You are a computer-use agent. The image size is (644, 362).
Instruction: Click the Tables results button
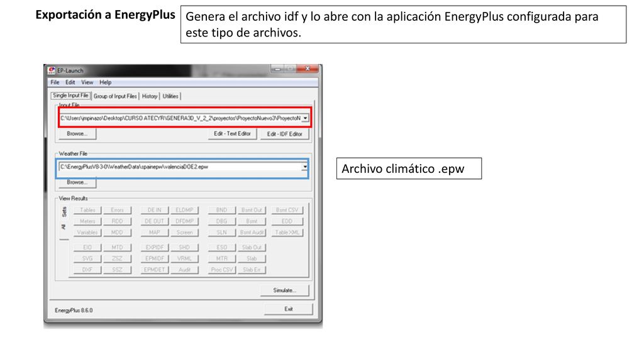(x=87, y=210)
